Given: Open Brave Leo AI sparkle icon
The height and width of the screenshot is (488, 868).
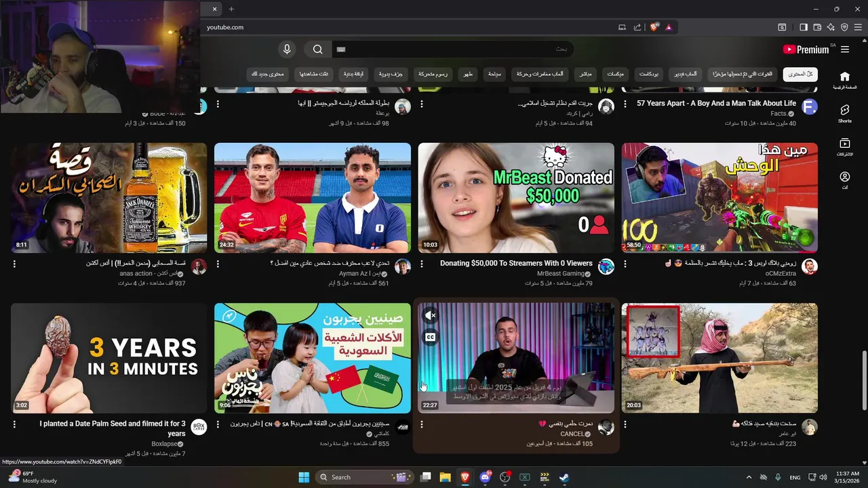Looking at the screenshot, I should [x=831, y=27].
